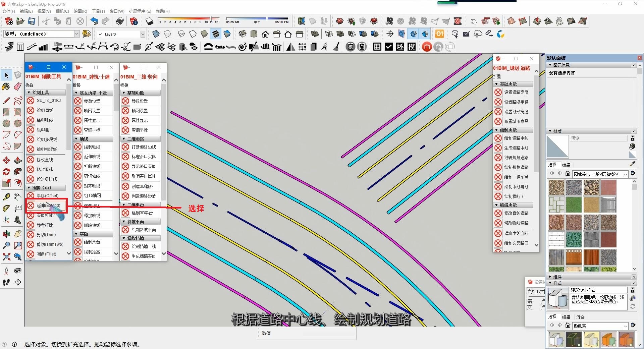The height and width of the screenshot is (349, 644).
Task: Click the 延伸(Extend) command
Action: click(47, 206)
